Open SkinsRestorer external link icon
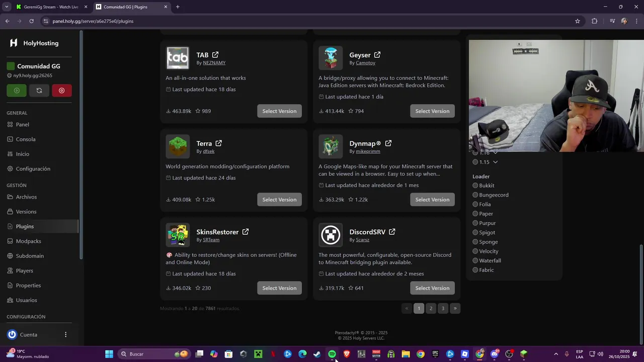 246,232
